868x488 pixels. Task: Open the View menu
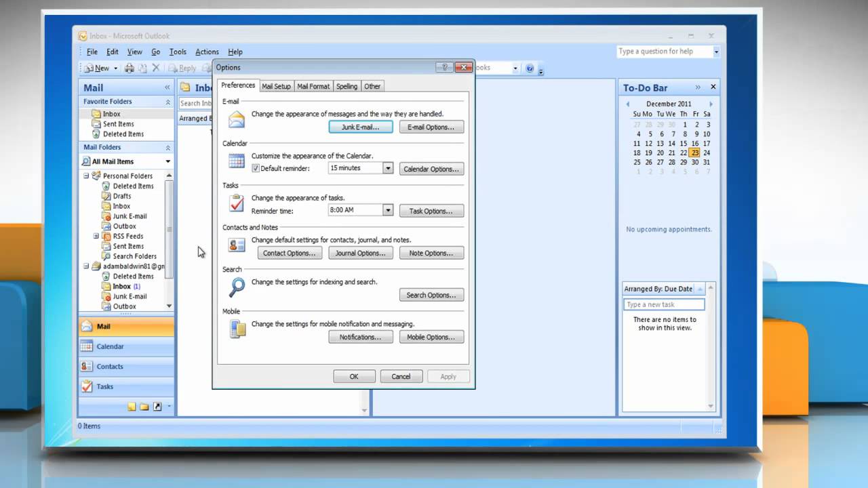tap(135, 52)
